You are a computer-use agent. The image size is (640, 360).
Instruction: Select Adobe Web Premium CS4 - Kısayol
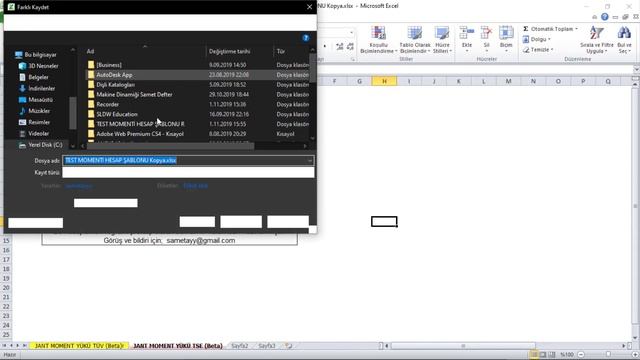198,133
